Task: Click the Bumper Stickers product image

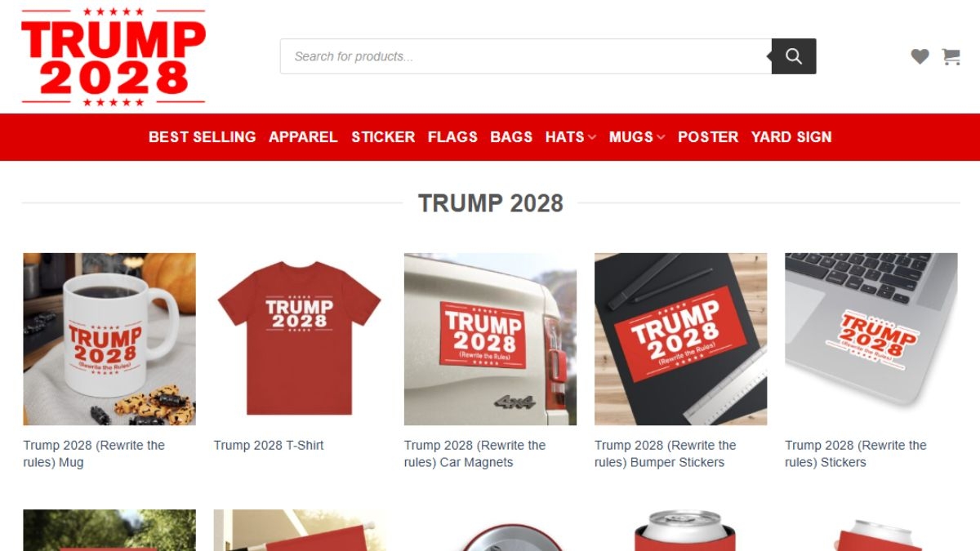Action: (x=680, y=339)
